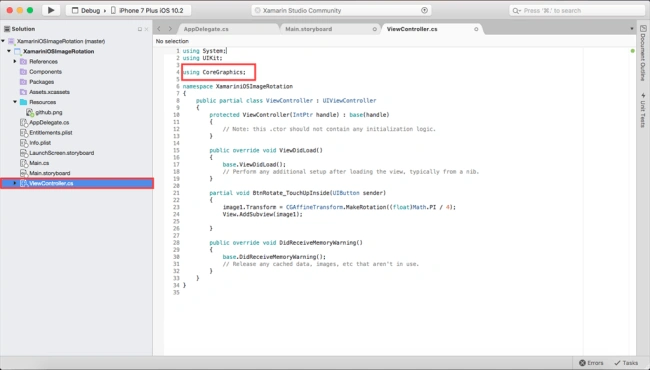
Task: Close the Solution pad
Action: click(x=146, y=29)
